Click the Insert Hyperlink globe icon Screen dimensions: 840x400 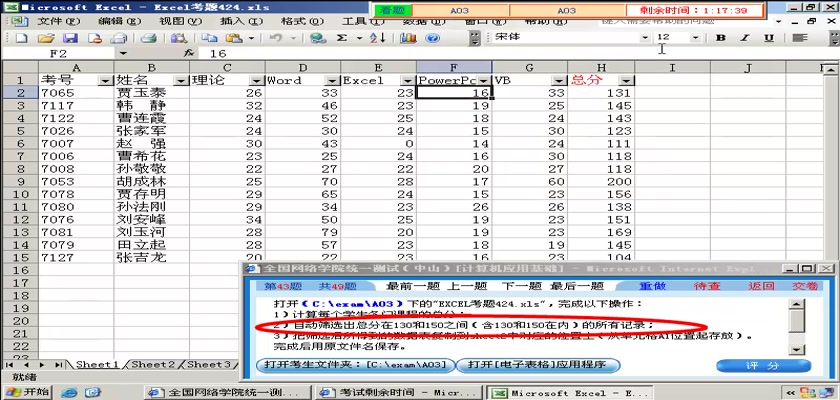click(x=318, y=38)
